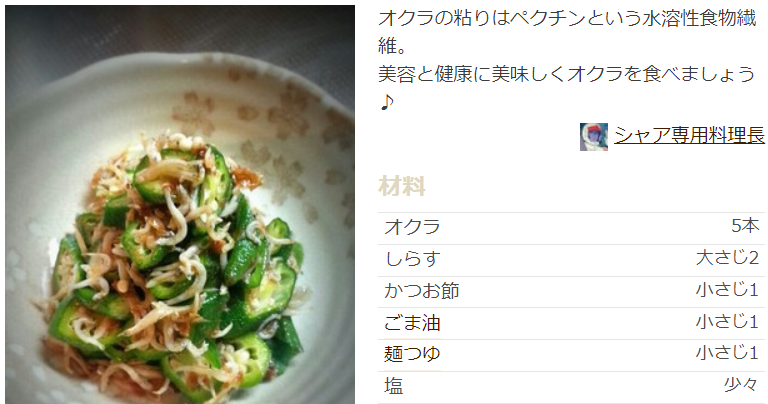
Task: Click the 小さじ1 quantity beside かつお節
Action: point(727,289)
